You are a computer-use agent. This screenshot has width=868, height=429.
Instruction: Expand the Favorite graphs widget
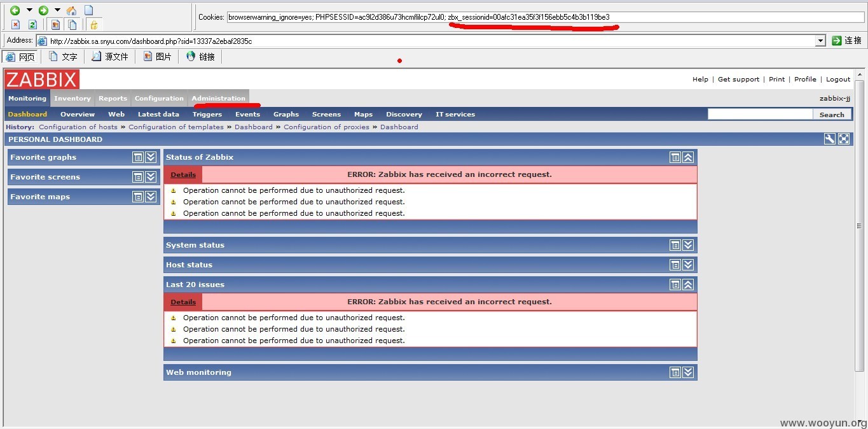(151, 157)
